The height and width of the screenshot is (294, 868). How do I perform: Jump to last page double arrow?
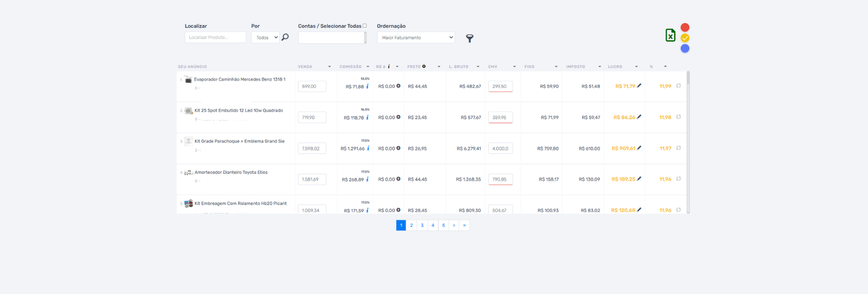(464, 225)
